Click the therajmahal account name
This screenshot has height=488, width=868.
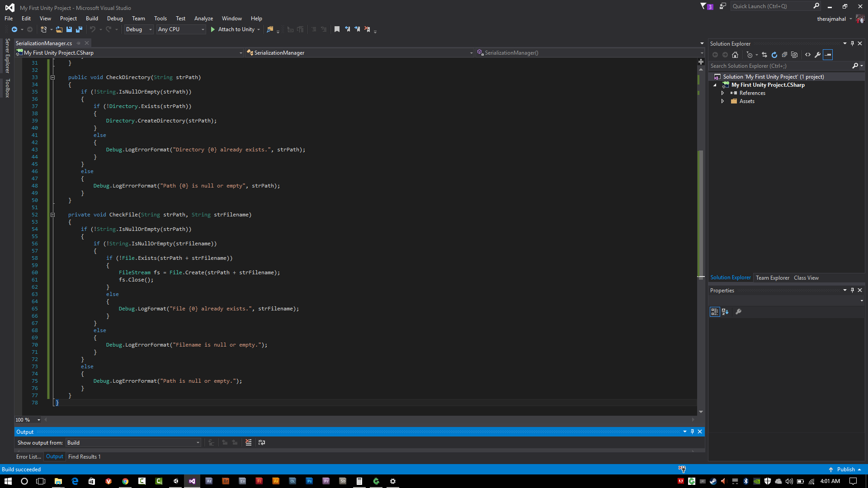[x=831, y=19]
